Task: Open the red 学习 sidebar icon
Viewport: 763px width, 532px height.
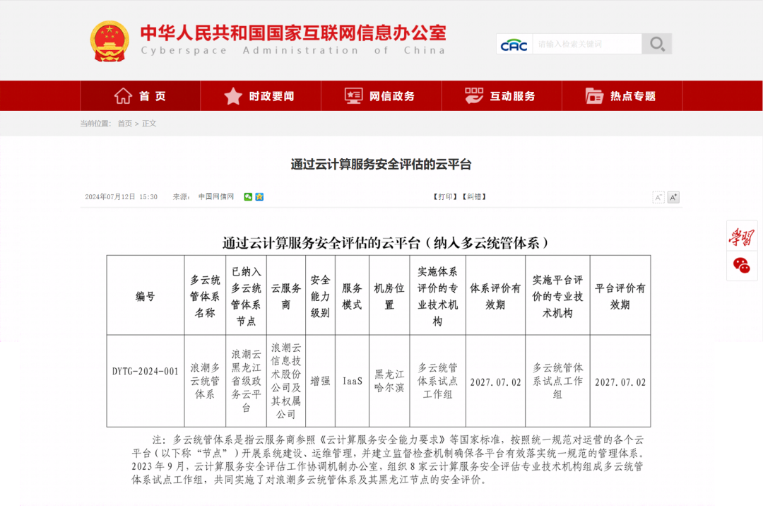Action: point(742,238)
